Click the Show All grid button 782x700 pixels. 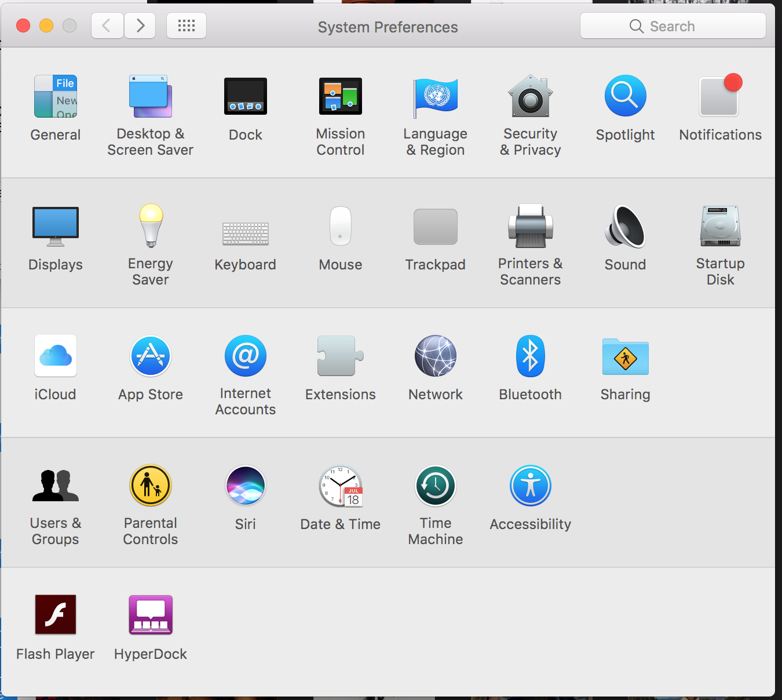click(x=187, y=25)
